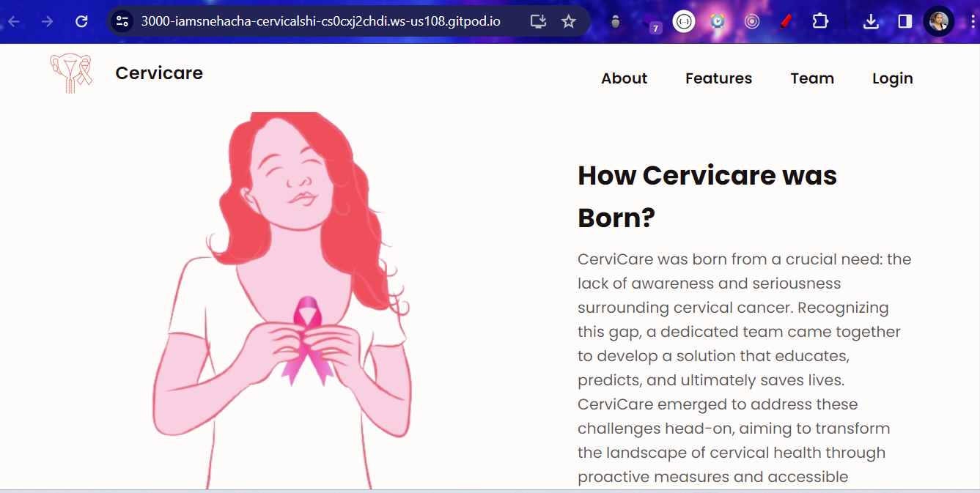Go back to the previous page
The image size is (980, 493).
pos(13,21)
